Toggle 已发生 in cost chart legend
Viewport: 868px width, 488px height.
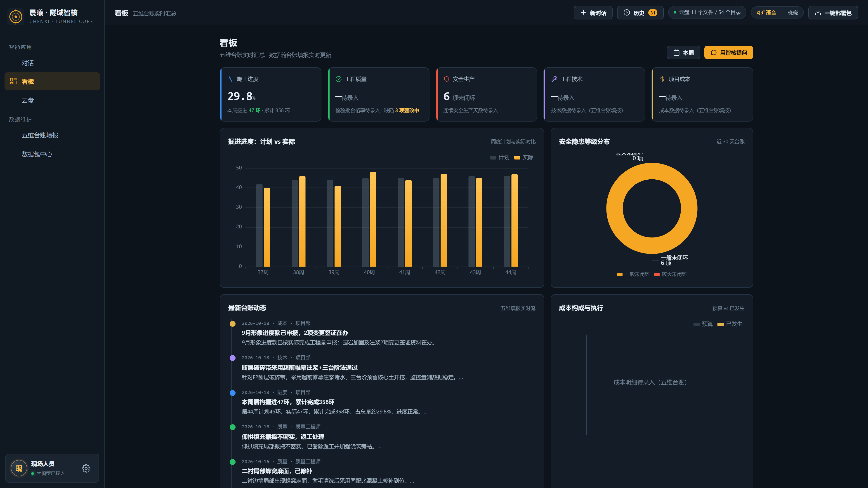[x=730, y=324]
